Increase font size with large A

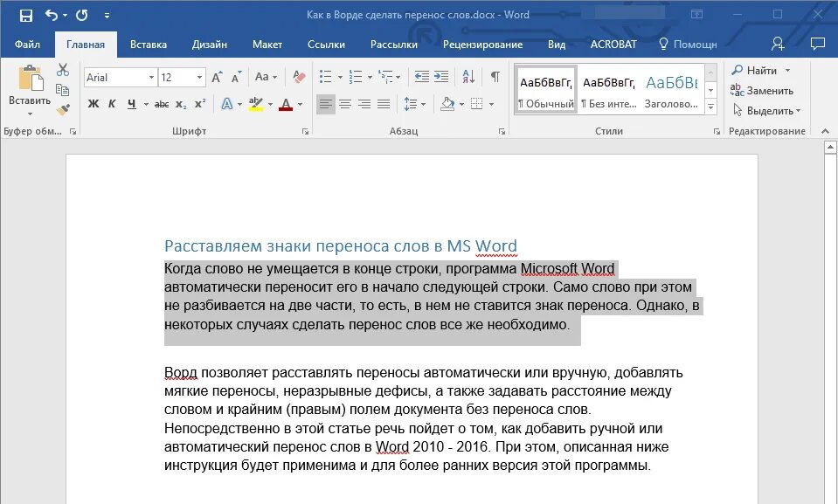click(217, 78)
